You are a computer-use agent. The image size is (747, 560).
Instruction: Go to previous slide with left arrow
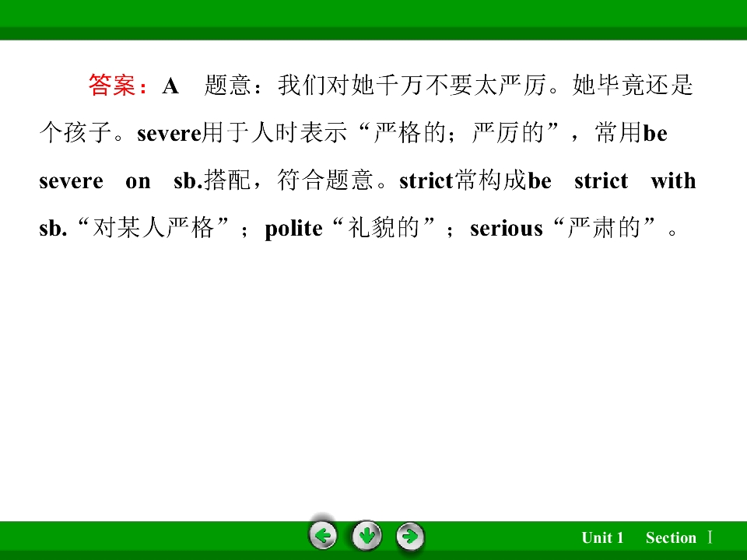coord(323,536)
